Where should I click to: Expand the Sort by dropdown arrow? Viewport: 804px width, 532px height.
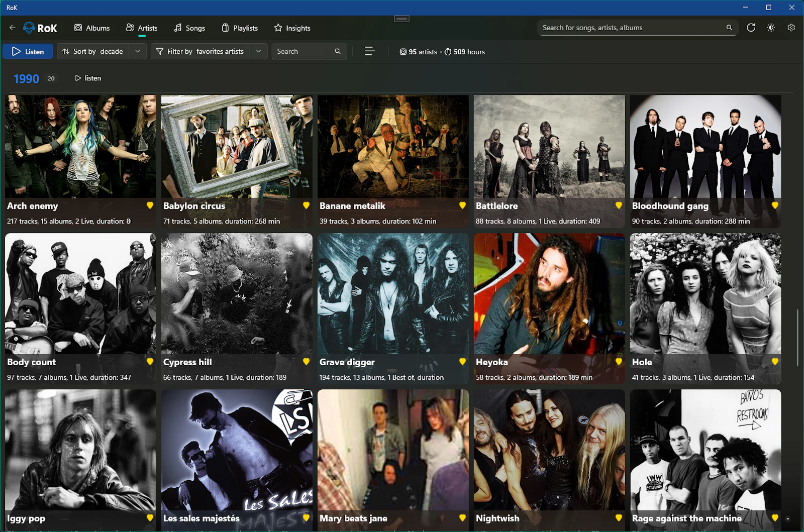click(138, 51)
